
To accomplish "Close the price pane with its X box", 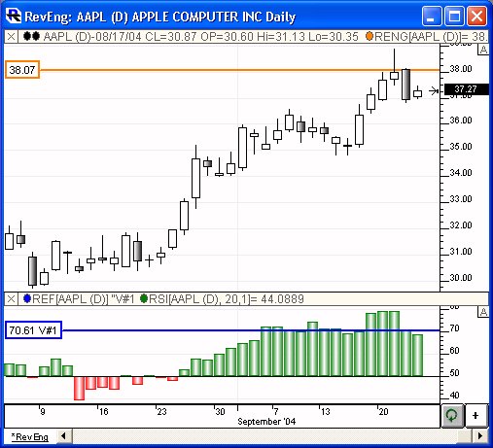I will coord(11,37).
